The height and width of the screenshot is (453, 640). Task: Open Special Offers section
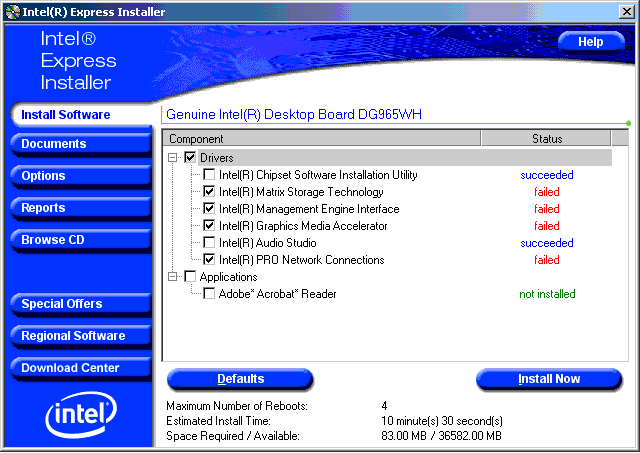pyautogui.click(x=81, y=304)
